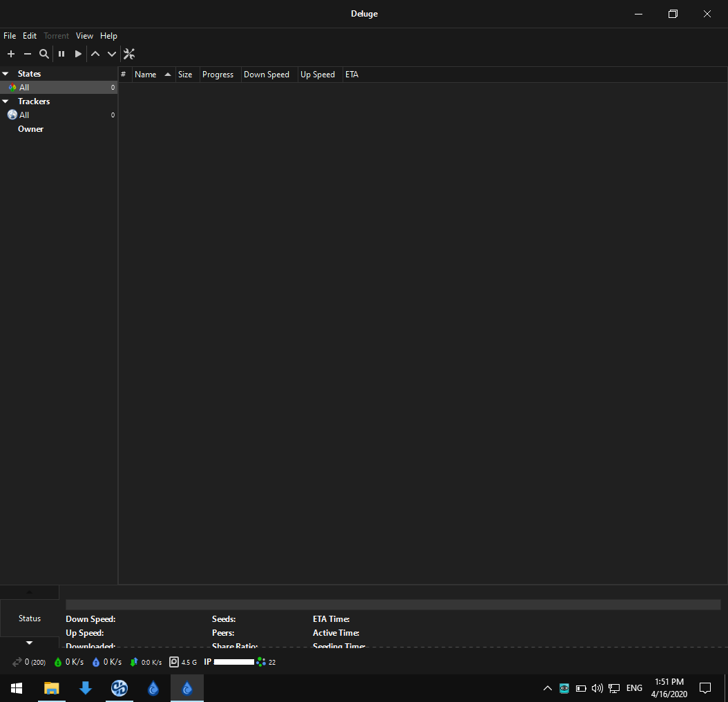Click the Add Torrent plus icon

click(11, 54)
